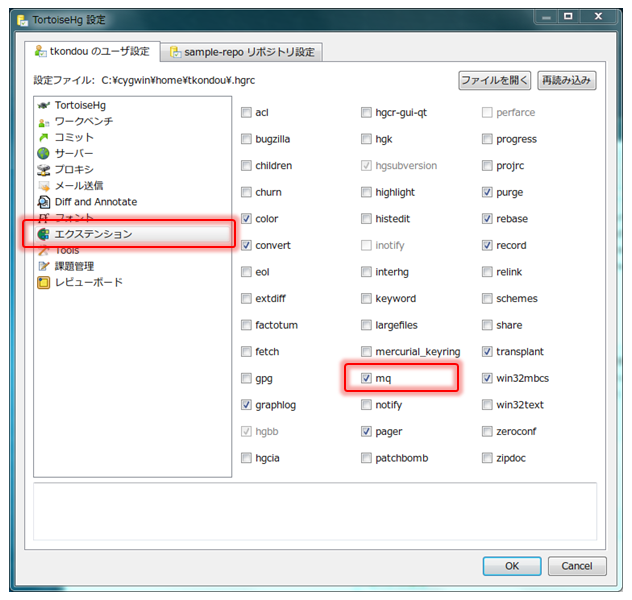Uncheck the purge extension
Image resolution: width=632 pixels, height=600 pixels.
(x=487, y=192)
